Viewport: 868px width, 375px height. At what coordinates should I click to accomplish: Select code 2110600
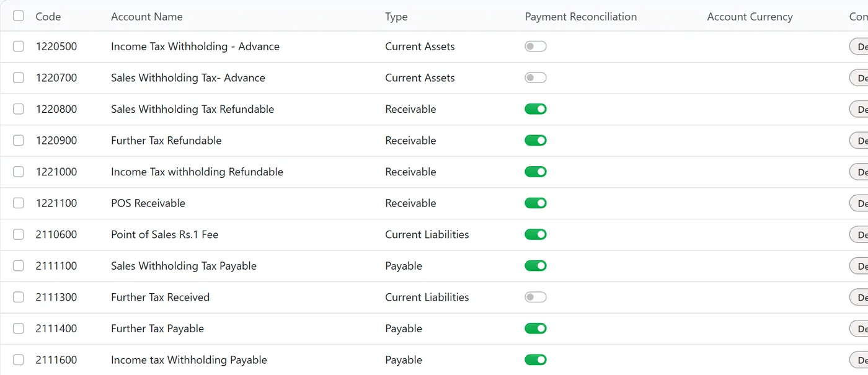pos(56,234)
